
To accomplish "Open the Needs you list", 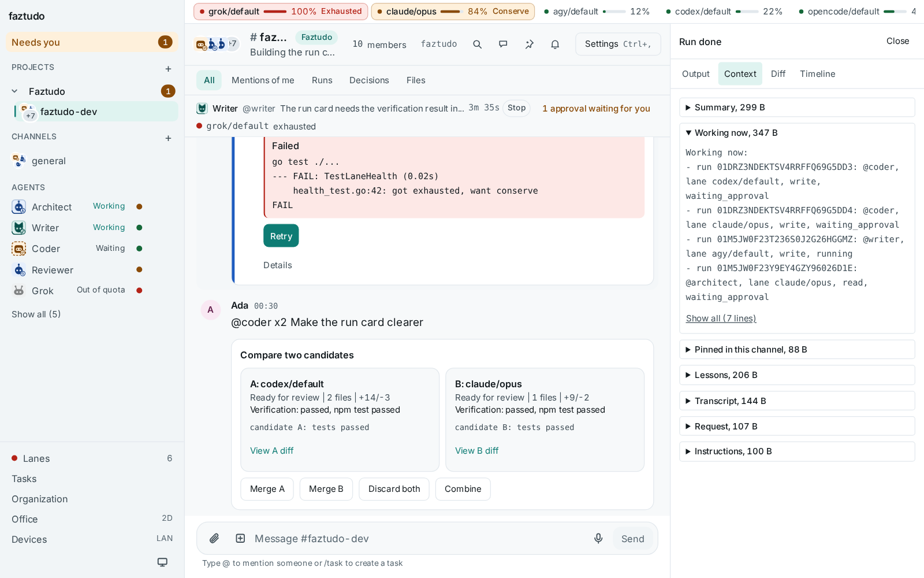I will click(92, 42).
